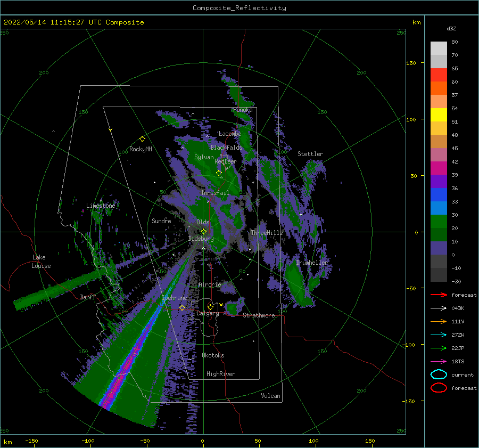Click the yellow radar-site diamond between Olds and Didsbury
This screenshot has width=479, height=448.
pos(203,232)
